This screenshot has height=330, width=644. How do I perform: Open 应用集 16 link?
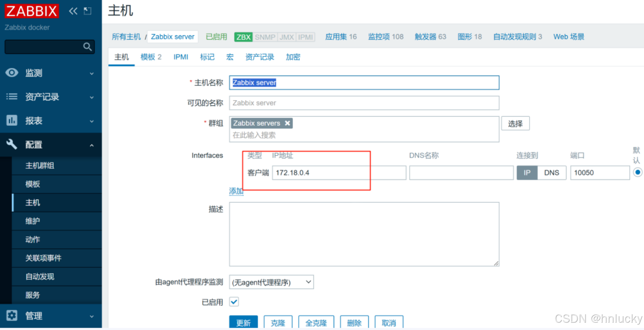(x=341, y=37)
